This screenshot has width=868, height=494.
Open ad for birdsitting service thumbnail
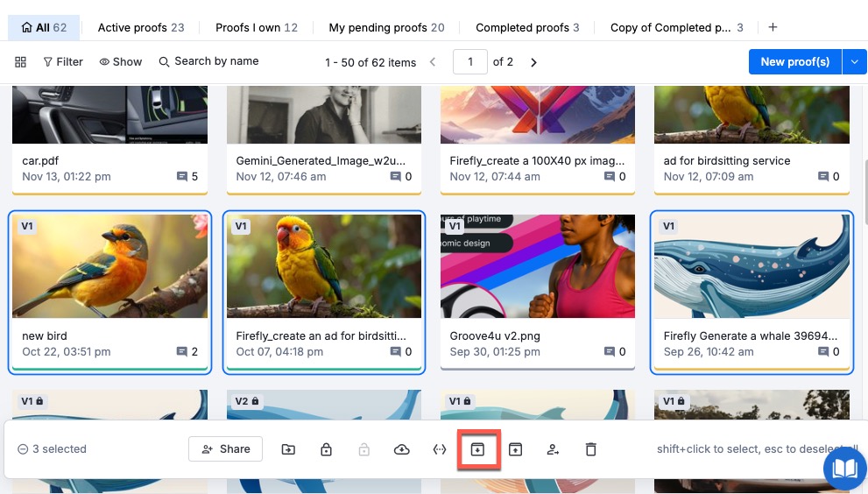tap(752, 115)
